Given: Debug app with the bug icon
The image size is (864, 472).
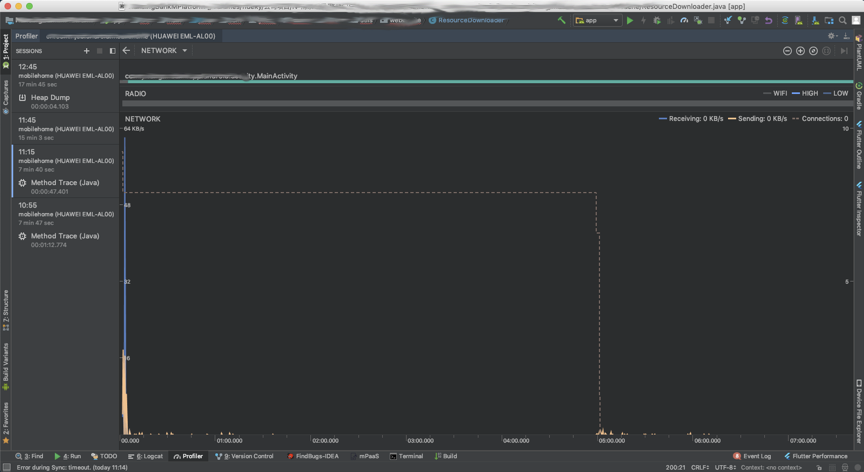Looking at the screenshot, I should [x=657, y=20].
